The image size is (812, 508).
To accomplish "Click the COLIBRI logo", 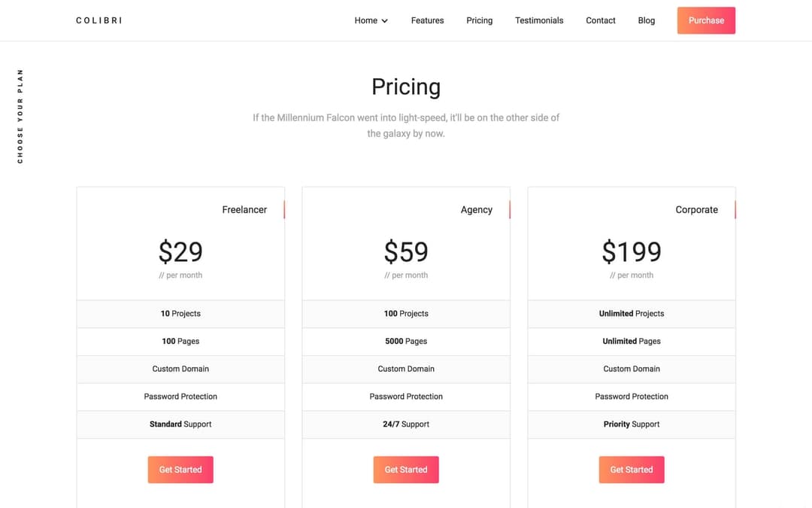I will [99, 20].
